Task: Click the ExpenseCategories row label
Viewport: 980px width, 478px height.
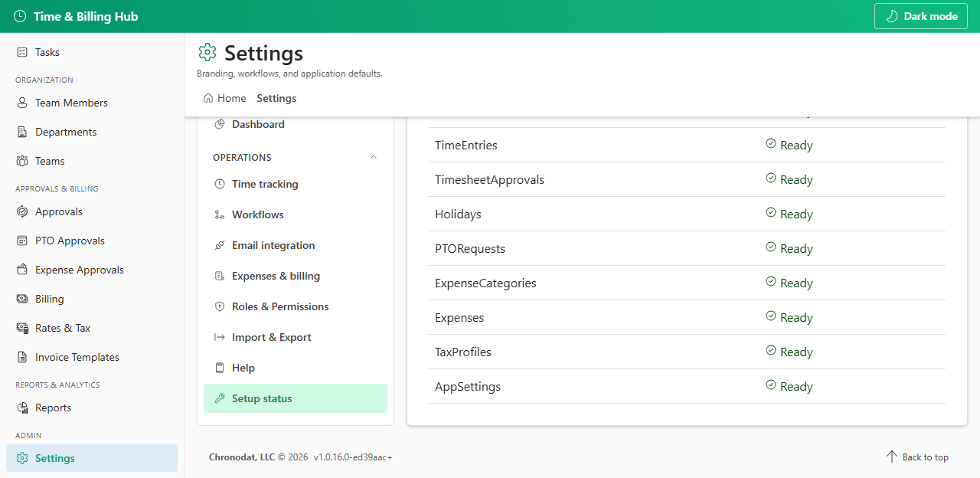Action: click(x=485, y=283)
